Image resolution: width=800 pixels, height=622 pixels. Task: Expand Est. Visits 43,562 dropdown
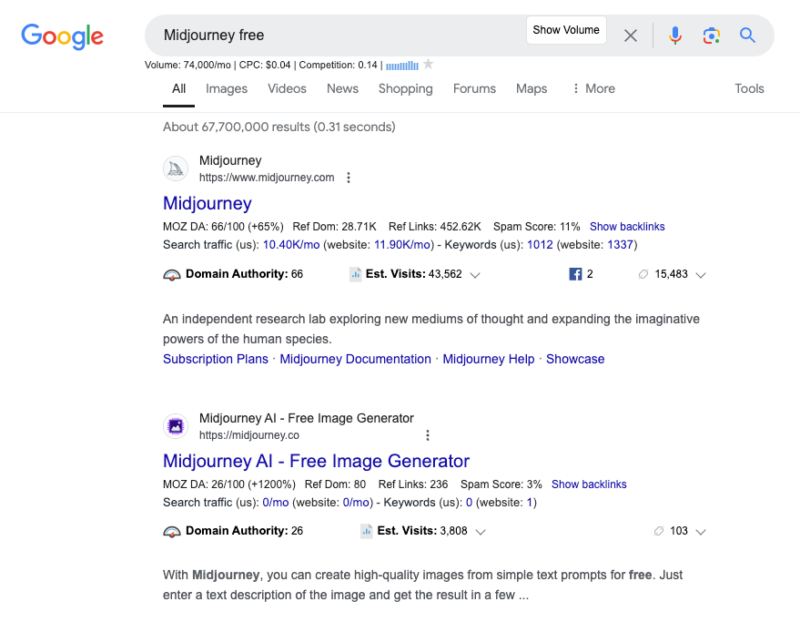pyautogui.click(x=476, y=275)
